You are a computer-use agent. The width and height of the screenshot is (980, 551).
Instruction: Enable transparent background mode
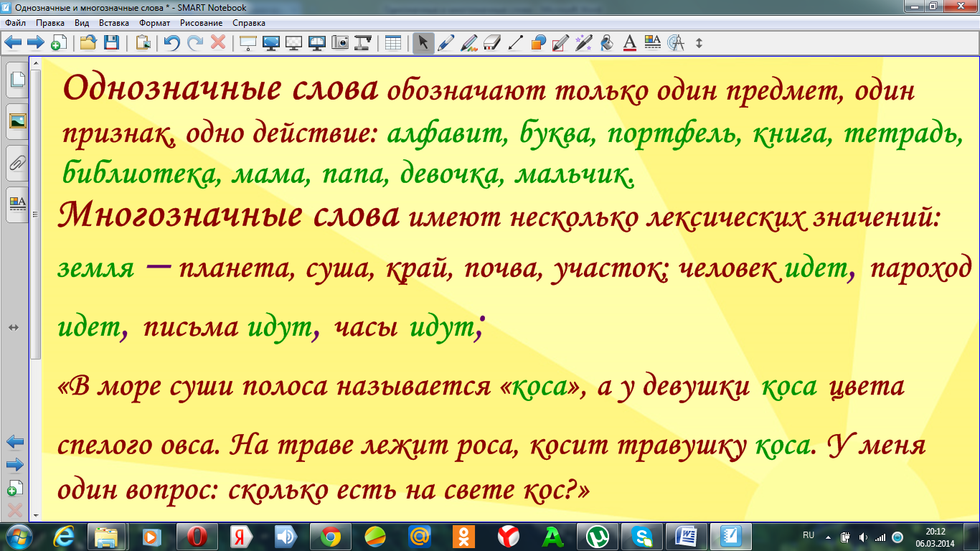point(294,43)
